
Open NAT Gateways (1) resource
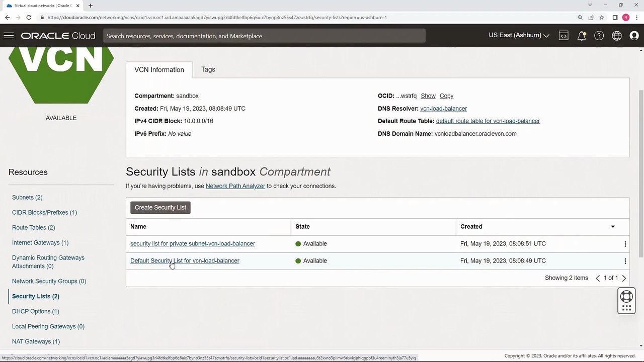[x=36, y=342]
